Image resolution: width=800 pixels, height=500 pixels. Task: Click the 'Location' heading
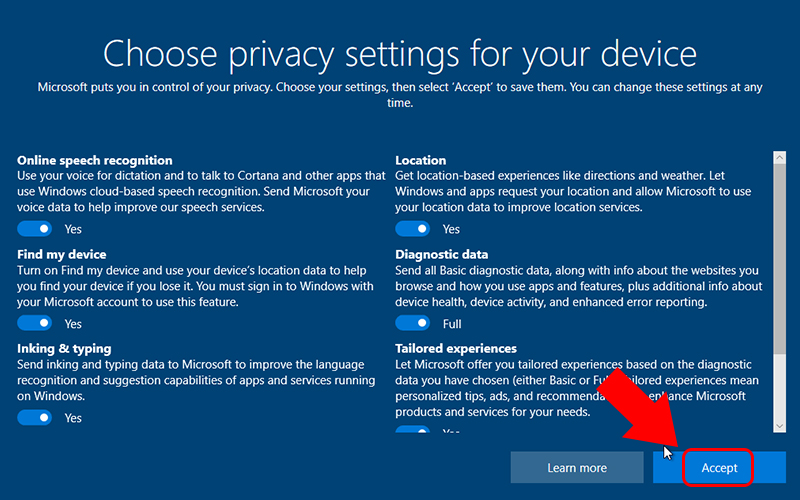420,160
